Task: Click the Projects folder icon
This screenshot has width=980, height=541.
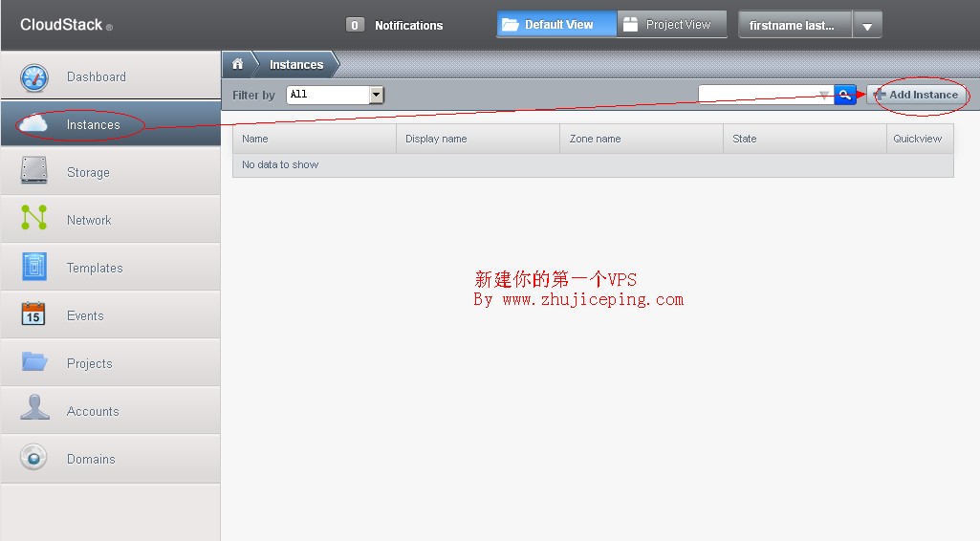Action: coord(34,362)
